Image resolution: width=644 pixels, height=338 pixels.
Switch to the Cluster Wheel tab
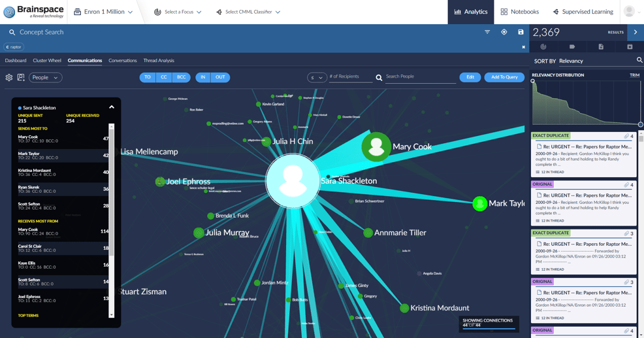[47, 60]
